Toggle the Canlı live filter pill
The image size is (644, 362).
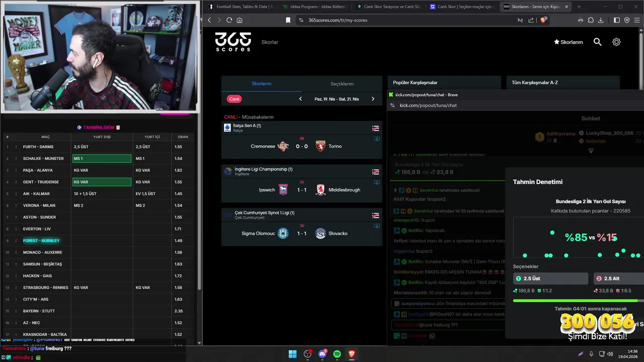[x=234, y=99]
